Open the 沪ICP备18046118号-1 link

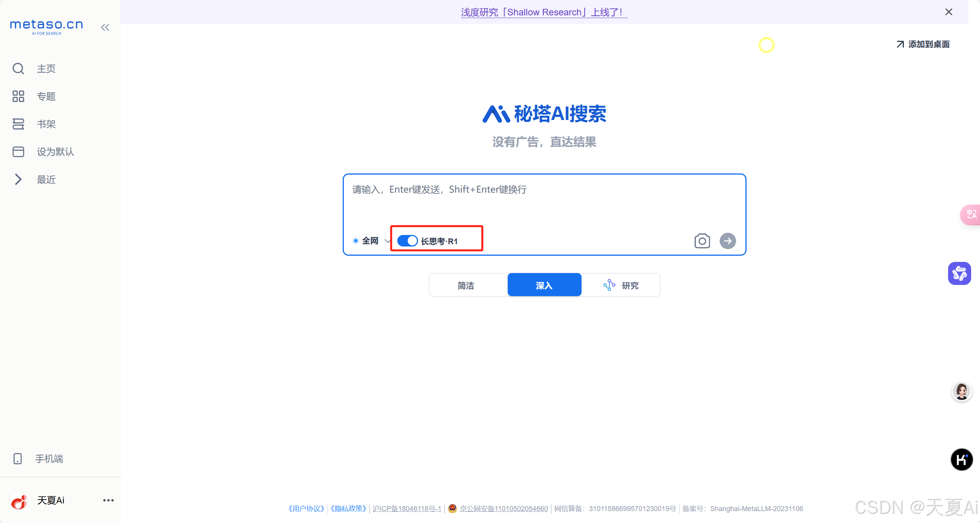407,509
